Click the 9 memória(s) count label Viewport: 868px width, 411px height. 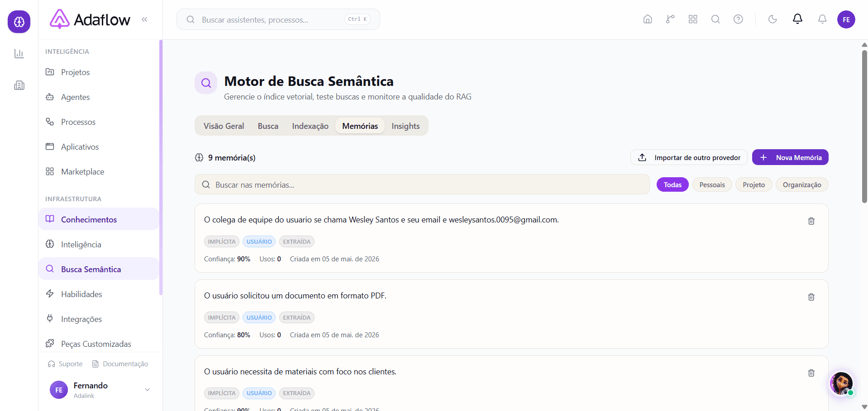231,157
